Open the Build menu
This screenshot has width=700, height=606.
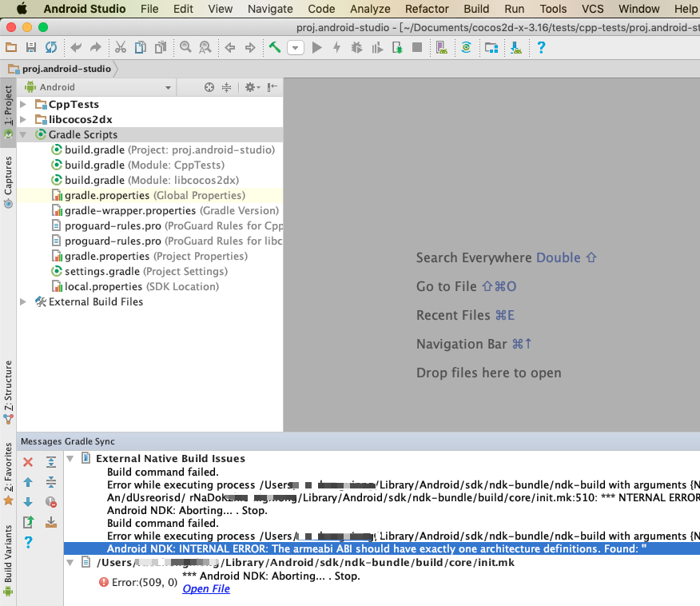[476, 9]
